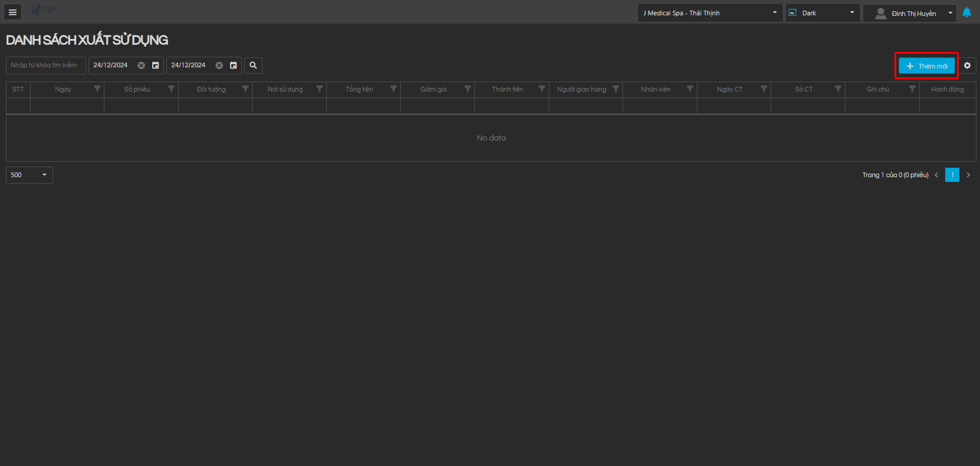
Task: Open filter on Số phiếu column
Action: point(171,89)
